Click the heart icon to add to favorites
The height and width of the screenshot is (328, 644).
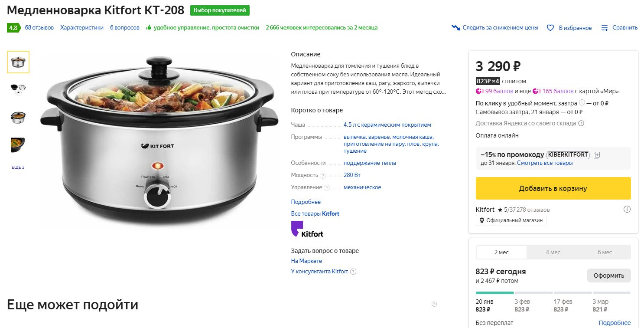(x=550, y=28)
